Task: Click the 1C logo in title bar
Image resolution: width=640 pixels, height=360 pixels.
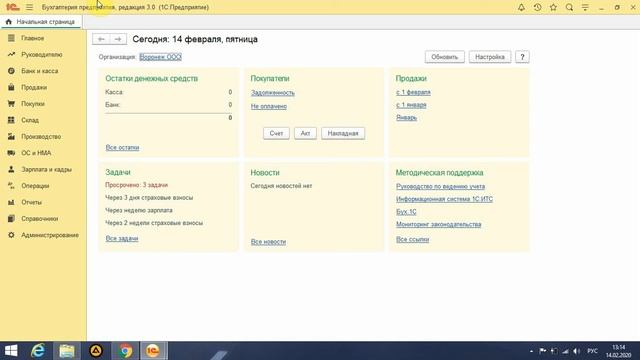Action: pyautogui.click(x=13, y=7)
